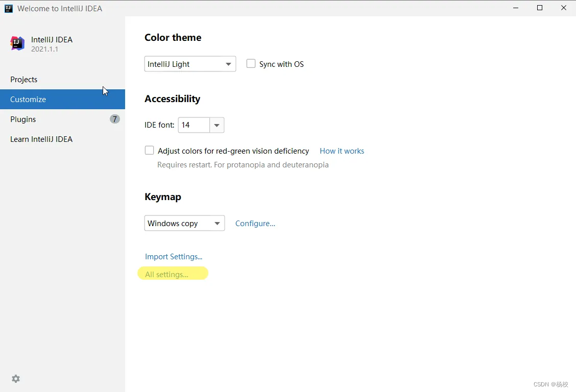The width and height of the screenshot is (576, 392).
Task: Open the Keymap Windows copy dropdown
Action: 184,223
